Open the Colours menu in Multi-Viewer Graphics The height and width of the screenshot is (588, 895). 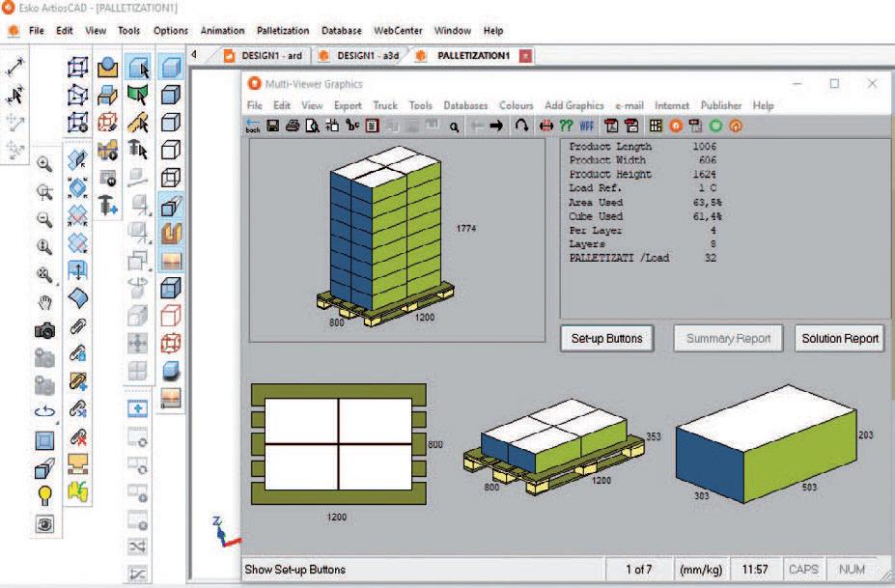pyautogui.click(x=516, y=105)
